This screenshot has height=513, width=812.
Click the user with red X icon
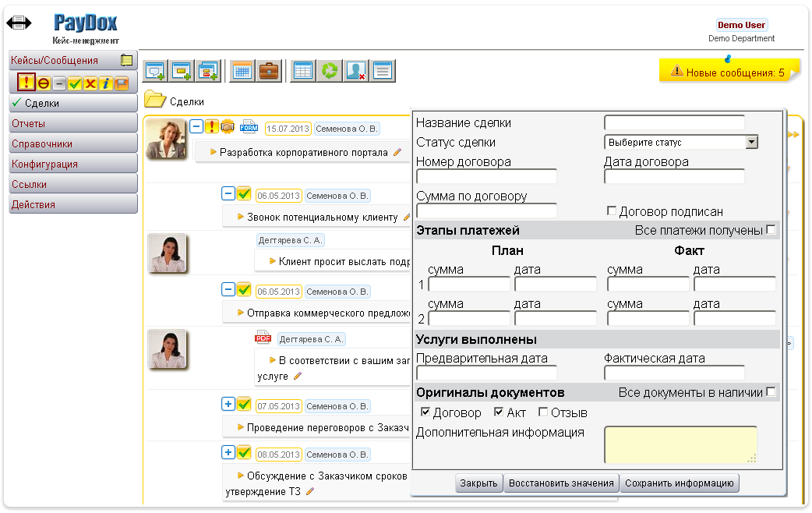pos(356,71)
